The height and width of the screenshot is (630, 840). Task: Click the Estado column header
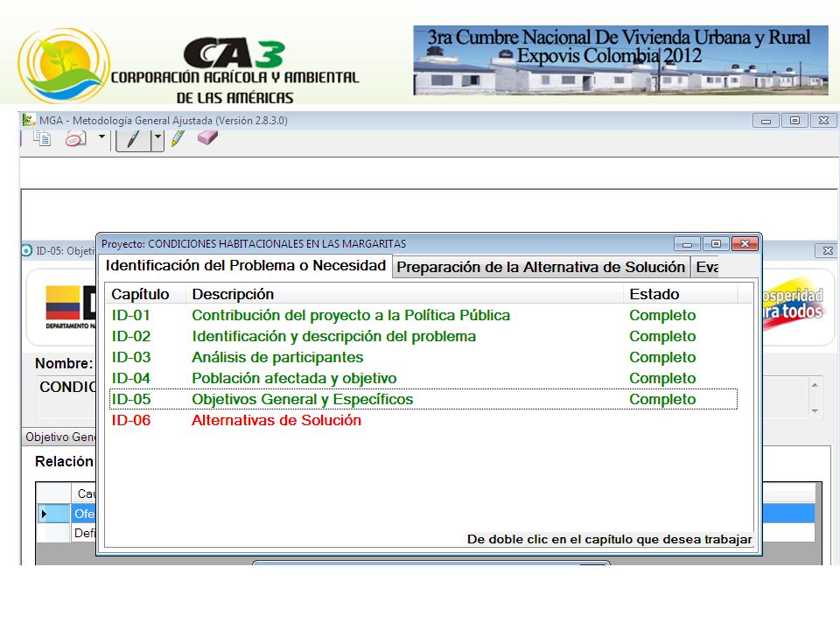click(681, 294)
